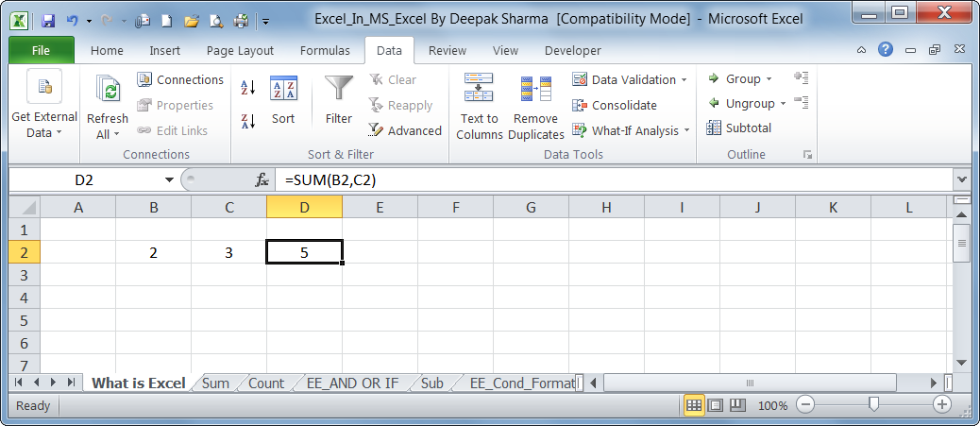Expand the formula bar chevron

962,180
